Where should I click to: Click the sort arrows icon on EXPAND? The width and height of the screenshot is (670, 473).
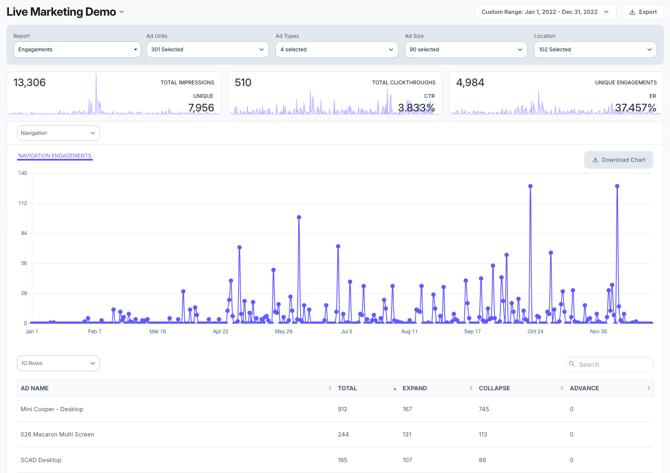pos(471,388)
